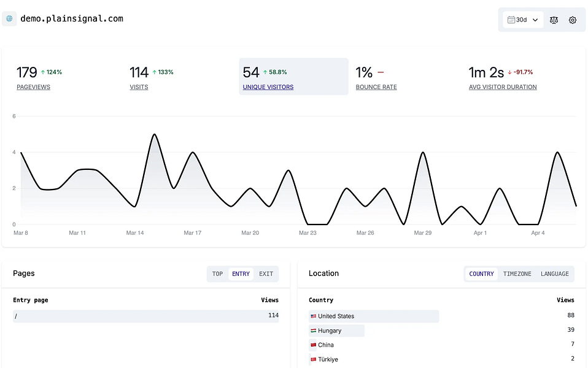Select the Visits metric
Image resolution: width=588 pixels, height=368 pixels.
[x=139, y=87]
